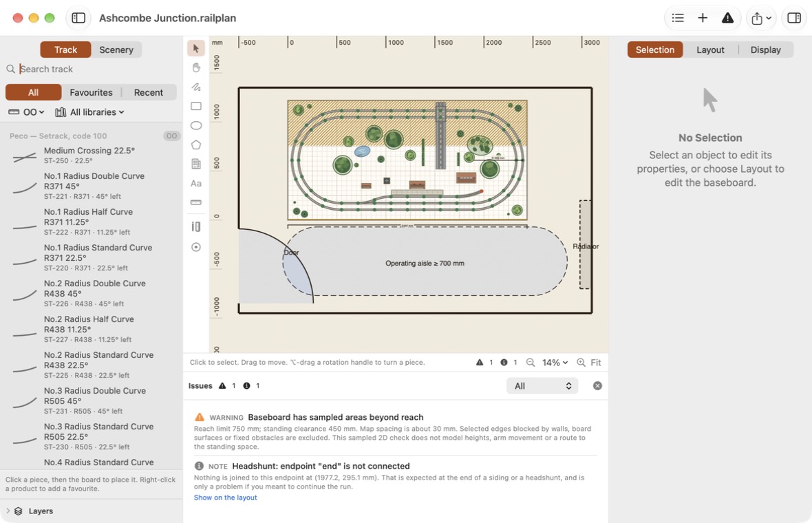Viewport: 812px width, 523px height.
Task: Pick the rectangle shape tool
Action: coord(195,106)
